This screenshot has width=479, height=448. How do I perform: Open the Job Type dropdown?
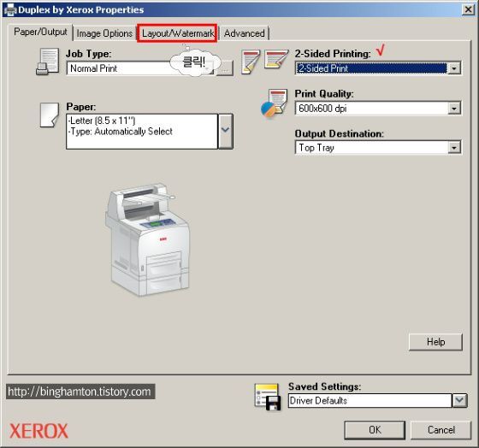pyautogui.click(x=209, y=68)
